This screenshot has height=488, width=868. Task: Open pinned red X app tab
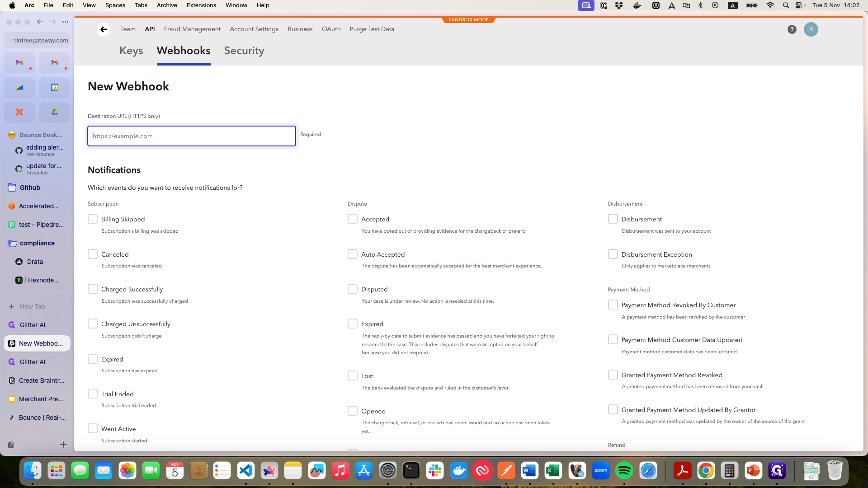[x=19, y=112]
